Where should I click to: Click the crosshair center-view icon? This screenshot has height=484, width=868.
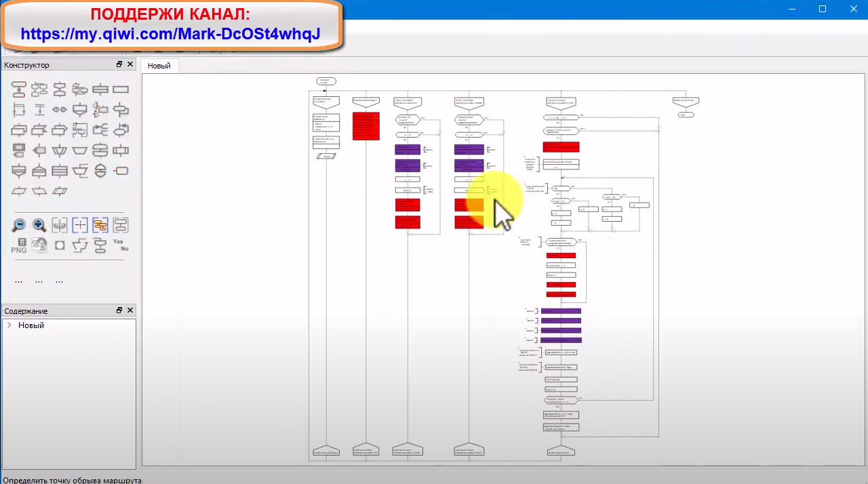[80, 225]
